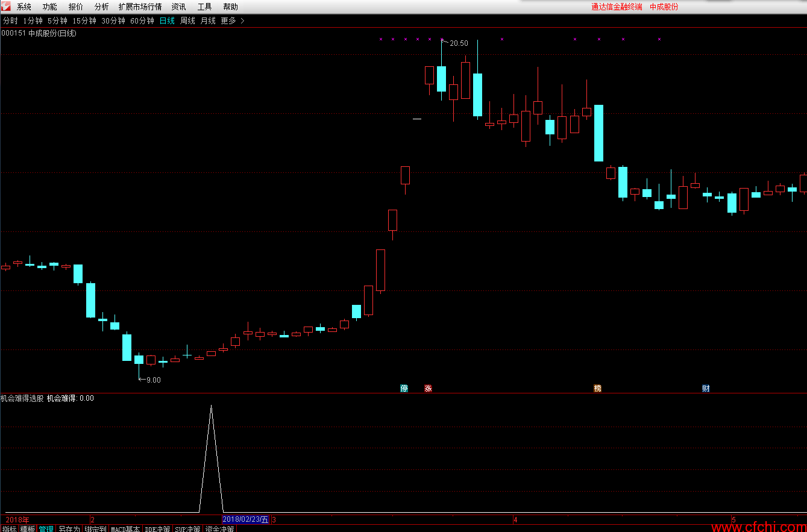This screenshot has height=532, width=807.
Task: Click month 4 on time axis
Action: (x=515, y=519)
